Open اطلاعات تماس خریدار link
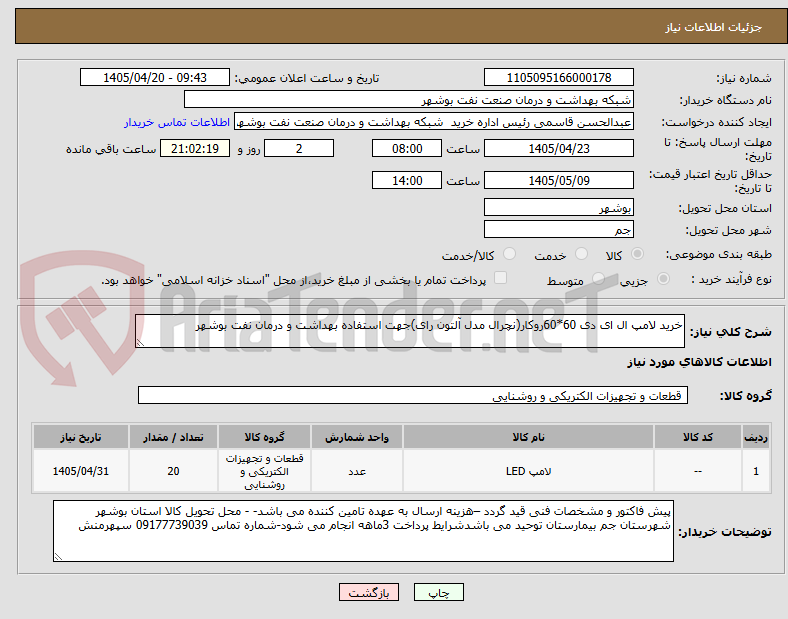The width and height of the screenshot is (788, 619). click(177, 122)
